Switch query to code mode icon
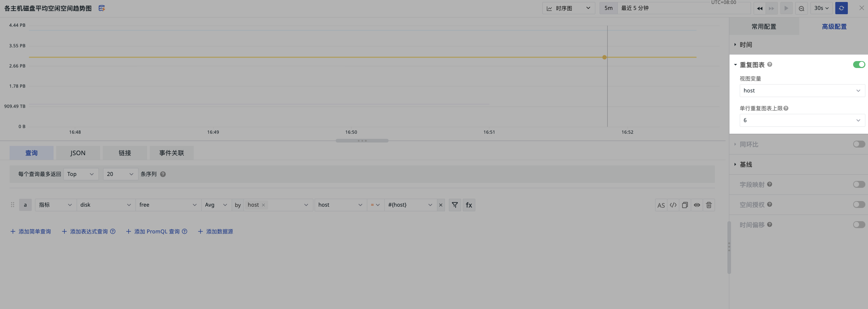868x309 pixels. 673,205
